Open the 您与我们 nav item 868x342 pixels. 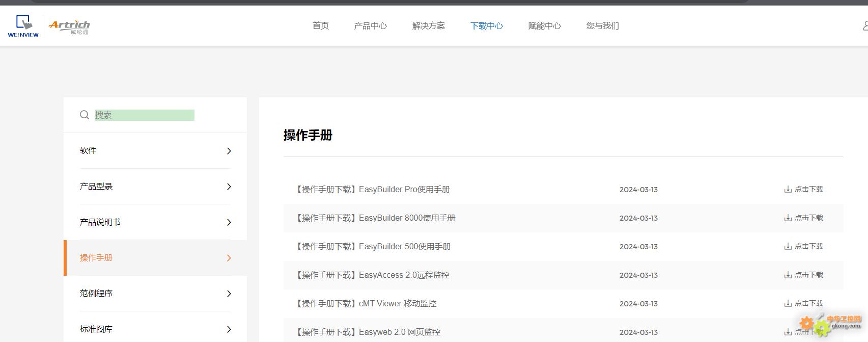click(603, 25)
